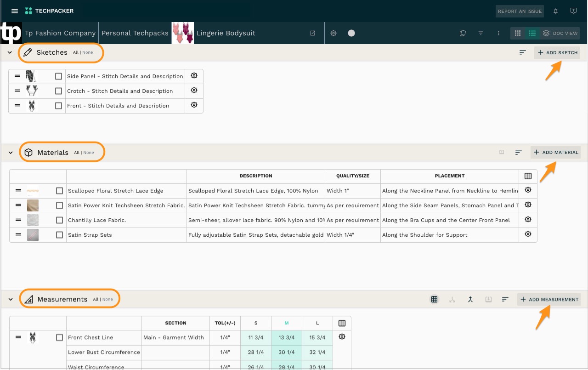Click Satin Power Knit fabric thumbnail
The height and width of the screenshot is (370, 588).
[x=33, y=205]
